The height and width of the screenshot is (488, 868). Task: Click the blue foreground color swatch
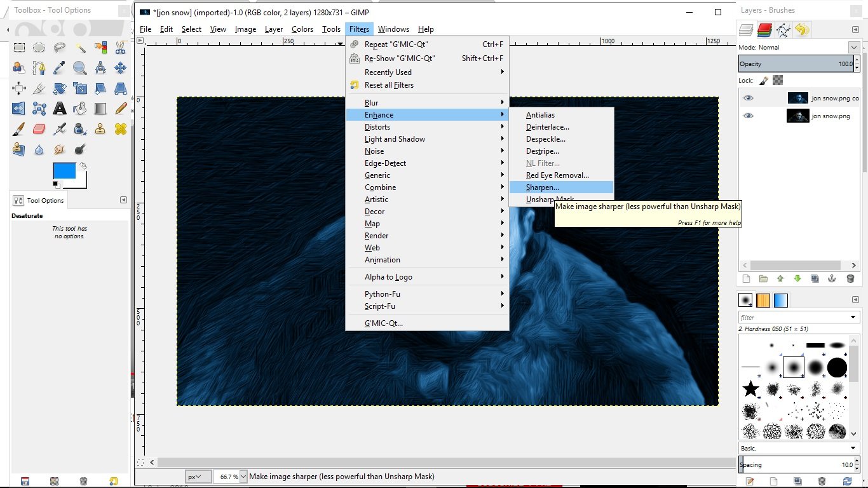(x=64, y=170)
